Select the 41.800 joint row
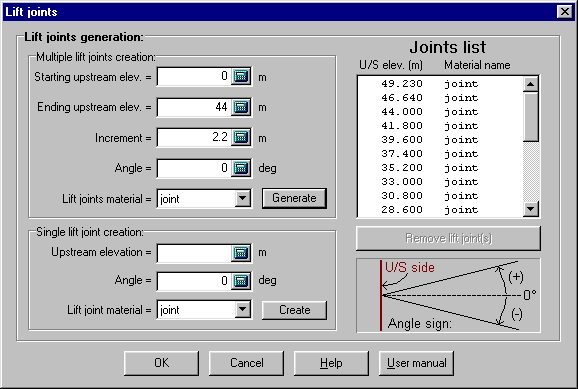The image size is (578, 389). [x=440, y=126]
